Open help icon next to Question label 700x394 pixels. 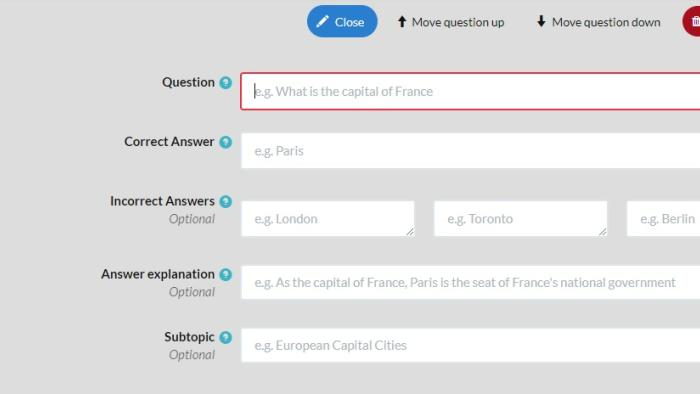(x=225, y=83)
